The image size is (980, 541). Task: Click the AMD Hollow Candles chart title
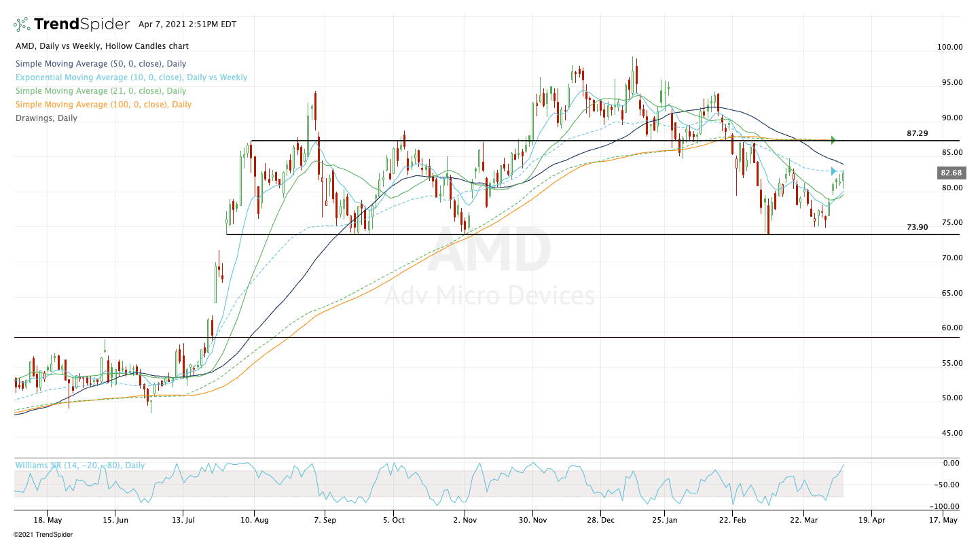(102, 46)
